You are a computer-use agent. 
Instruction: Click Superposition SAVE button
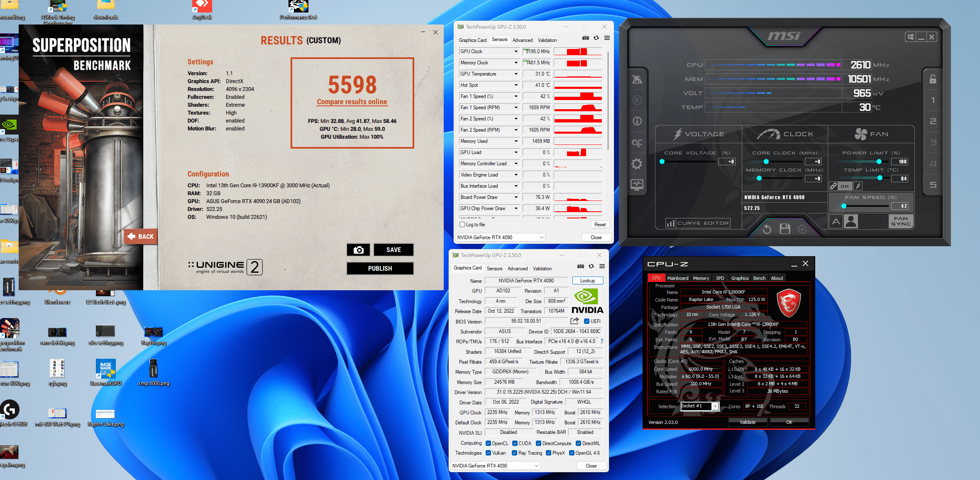click(393, 250)
